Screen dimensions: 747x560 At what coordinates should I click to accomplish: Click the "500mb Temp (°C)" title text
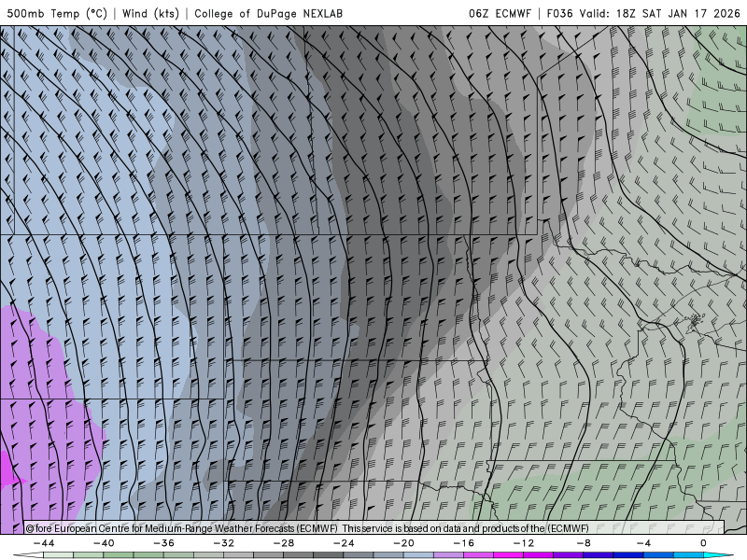click(x=57, y=13)
